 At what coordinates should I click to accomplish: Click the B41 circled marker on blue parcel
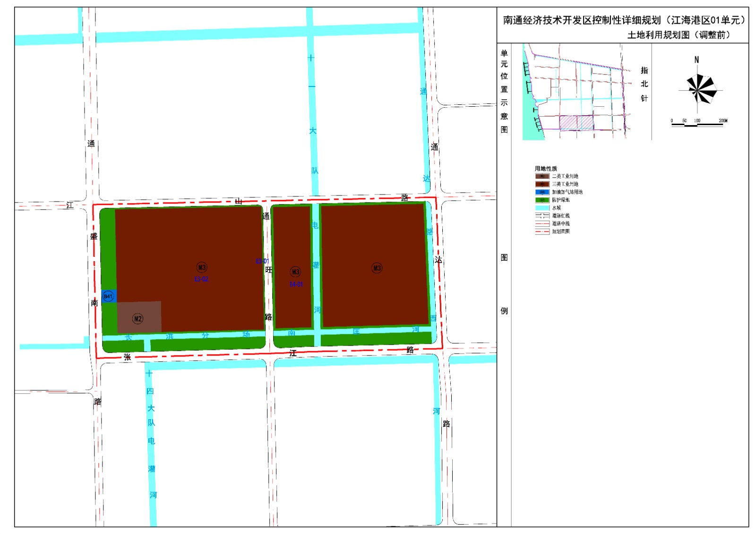(108, 297)
